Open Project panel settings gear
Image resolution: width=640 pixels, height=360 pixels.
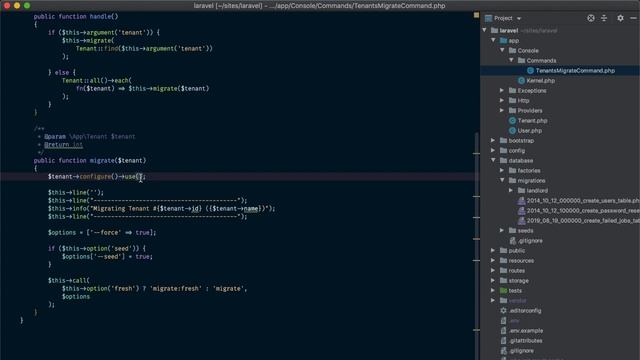620,18
